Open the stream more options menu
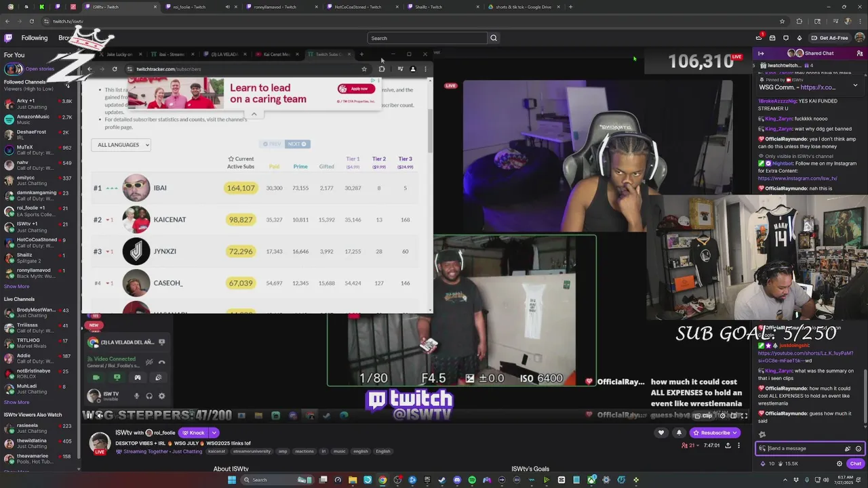868x488 pixels. tap(738, 445)
